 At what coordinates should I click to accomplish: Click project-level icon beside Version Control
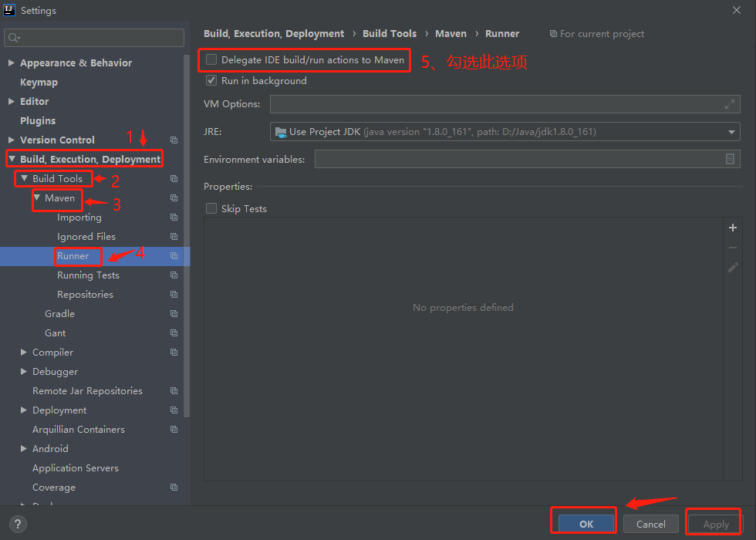pos(174,140)
